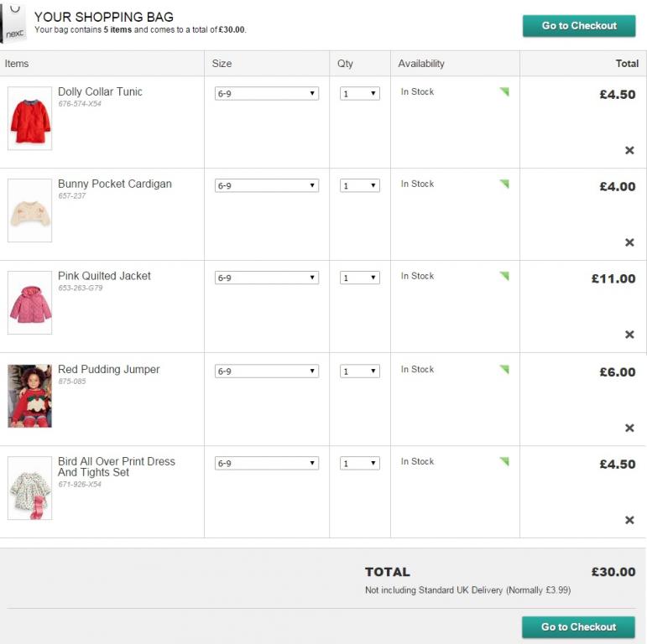The width and height of the screenshot is (647, 644).
Task: Remove the Dolly Collar Tunic from bag
Action: tap(629, 151)
